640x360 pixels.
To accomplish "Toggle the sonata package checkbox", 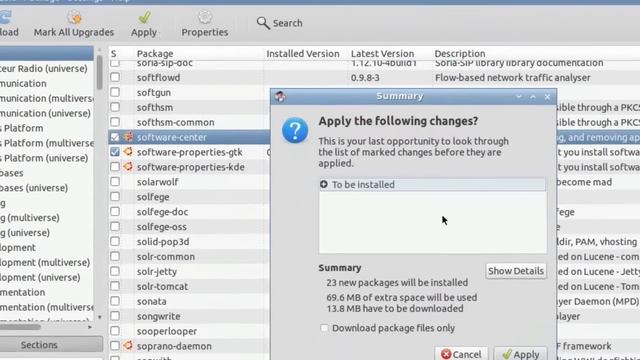I will tap(115, 301).
